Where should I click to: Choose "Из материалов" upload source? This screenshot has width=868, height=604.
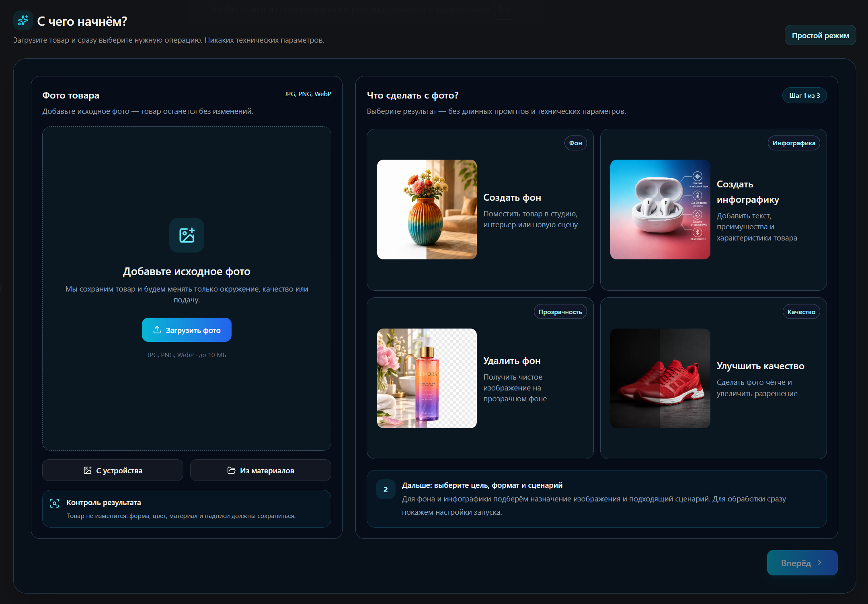pyautogui.click(x=261, y=470)
